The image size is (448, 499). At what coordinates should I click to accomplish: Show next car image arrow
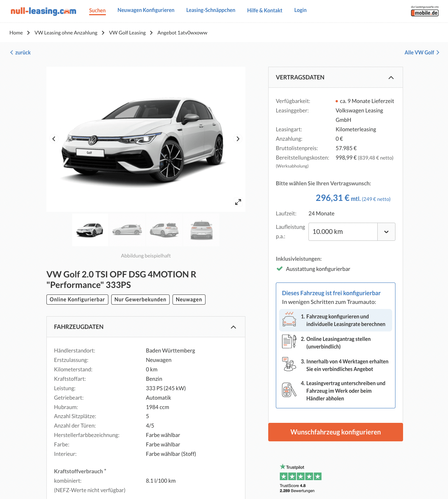[238, 139]
